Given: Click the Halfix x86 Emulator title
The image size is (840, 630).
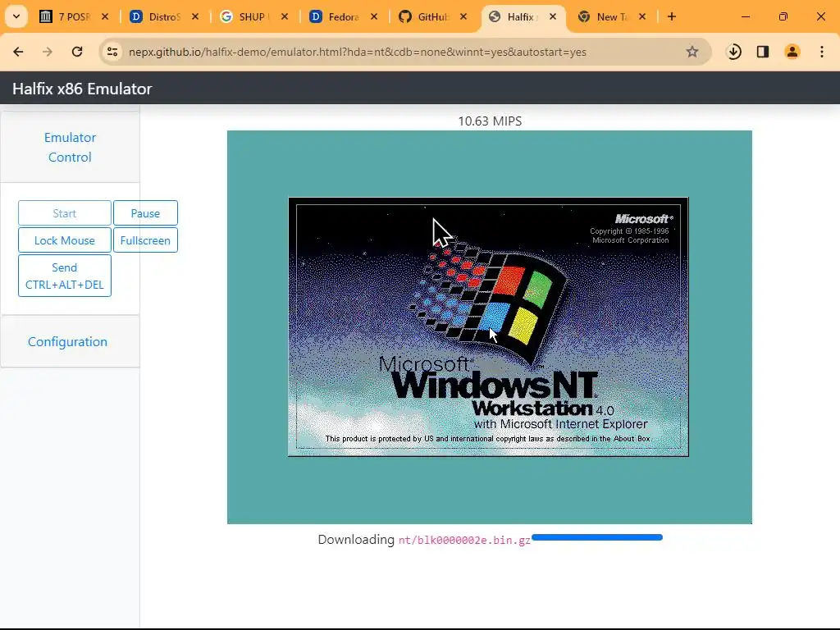Looking at the screenshot, I should coord(82,89).
